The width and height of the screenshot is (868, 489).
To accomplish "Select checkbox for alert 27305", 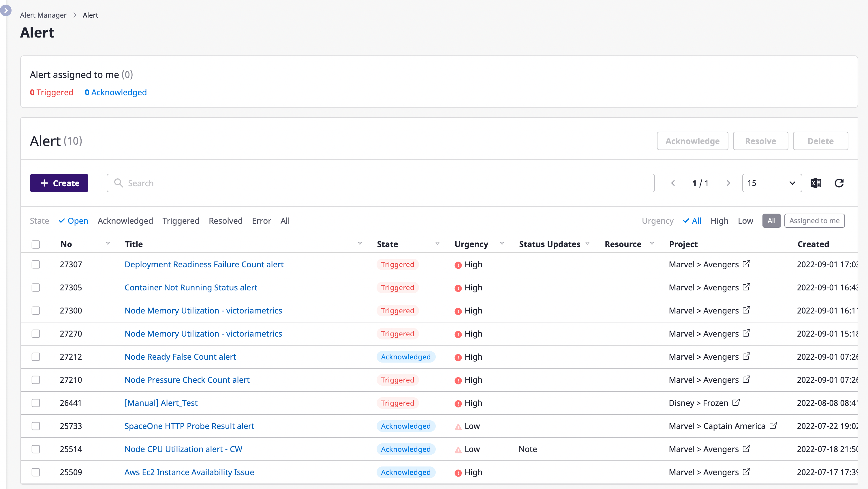I will pyautogui.click(x=36, y=287).
